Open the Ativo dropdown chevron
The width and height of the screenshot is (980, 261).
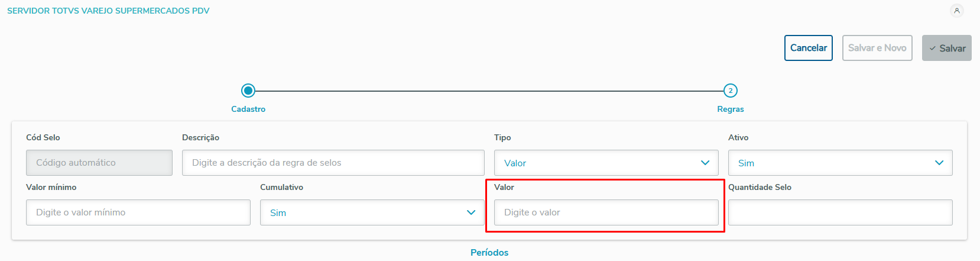coord(939,163)
